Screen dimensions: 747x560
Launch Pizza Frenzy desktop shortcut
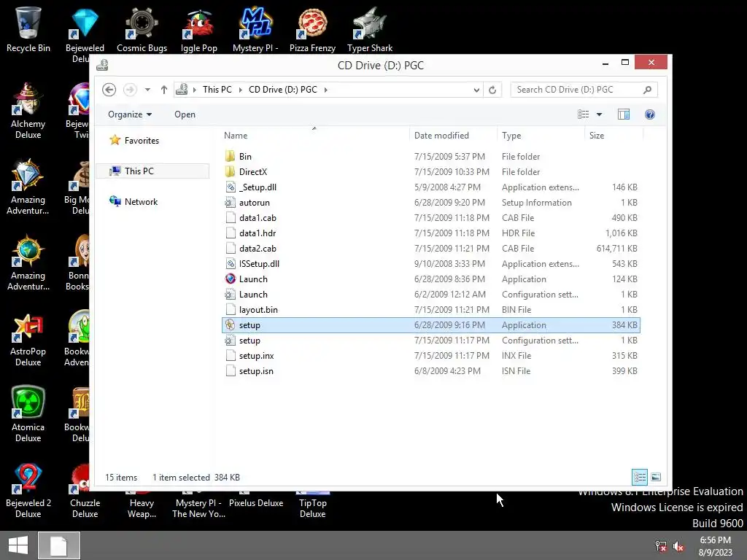(312, 29)
